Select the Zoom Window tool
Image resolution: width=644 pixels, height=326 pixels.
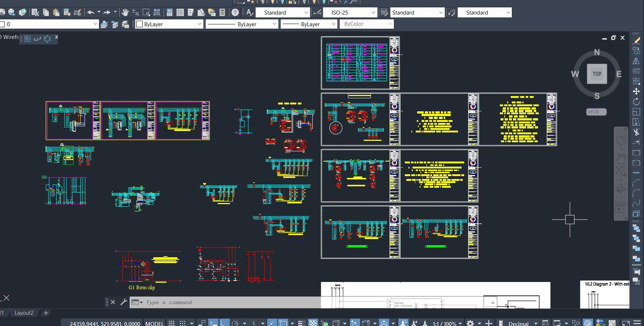coord(146,13)
